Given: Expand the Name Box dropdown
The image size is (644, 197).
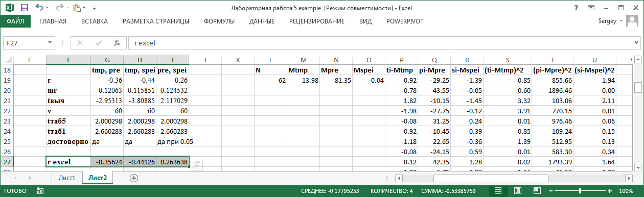Looking at the screenshot, I should point(50,43).
